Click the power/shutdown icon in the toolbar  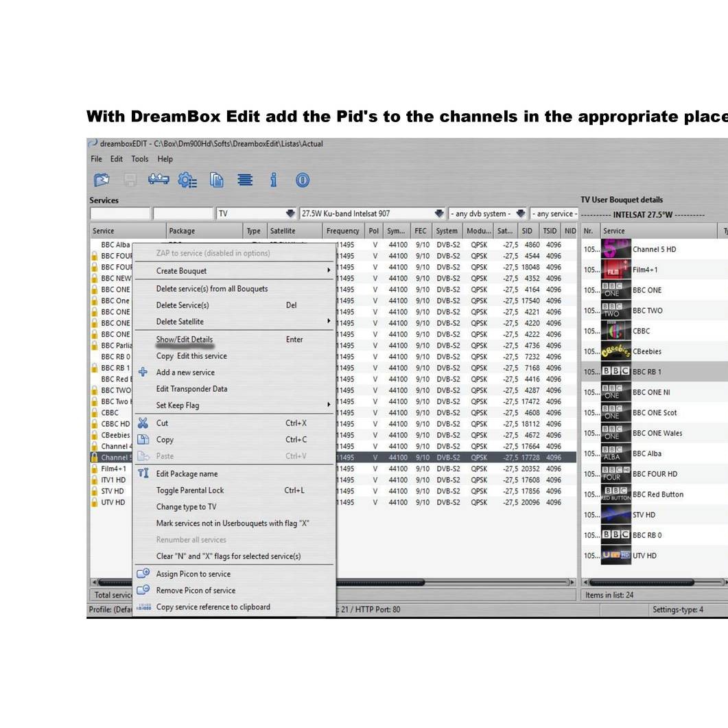pos(301,179)
